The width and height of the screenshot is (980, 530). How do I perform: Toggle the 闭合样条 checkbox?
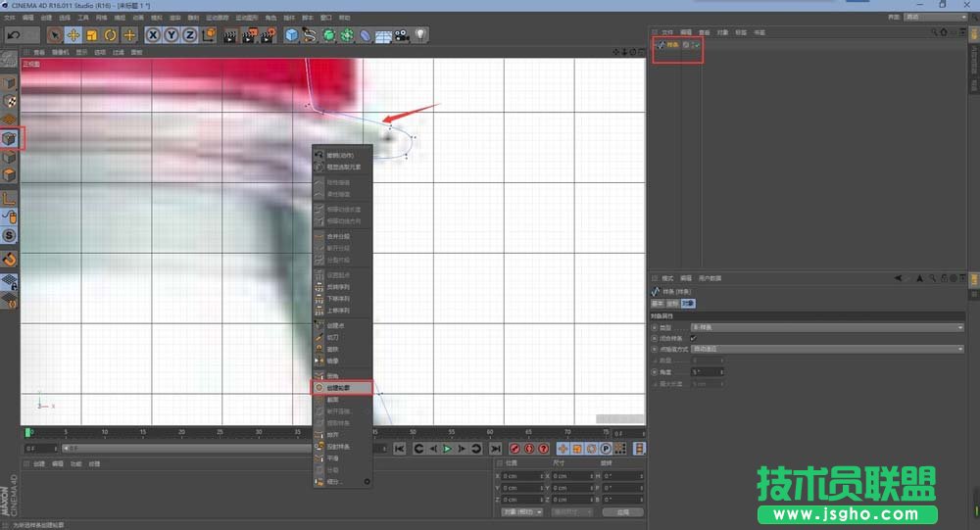693,338
